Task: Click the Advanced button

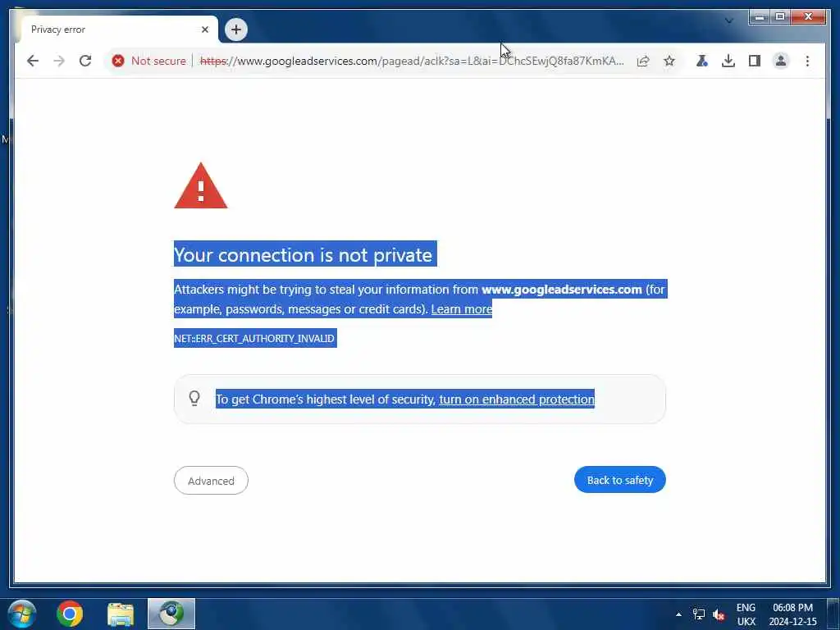Action: 211,481
